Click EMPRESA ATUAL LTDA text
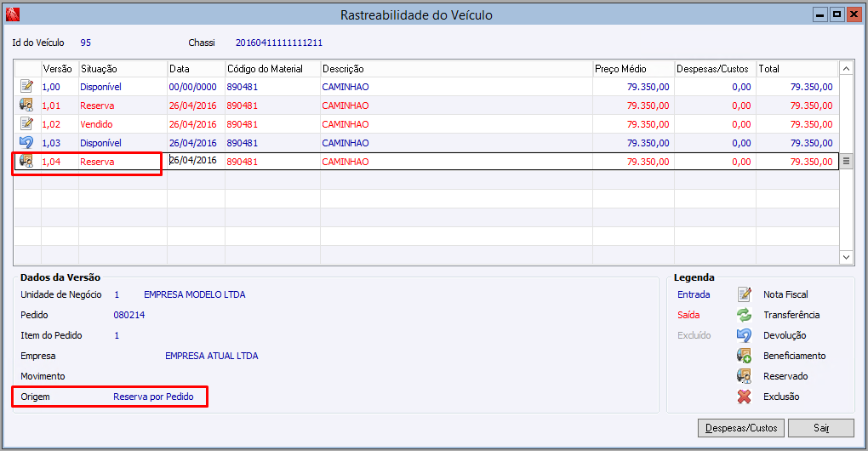This screenshot has width=868, height=451. coord(211,356)
